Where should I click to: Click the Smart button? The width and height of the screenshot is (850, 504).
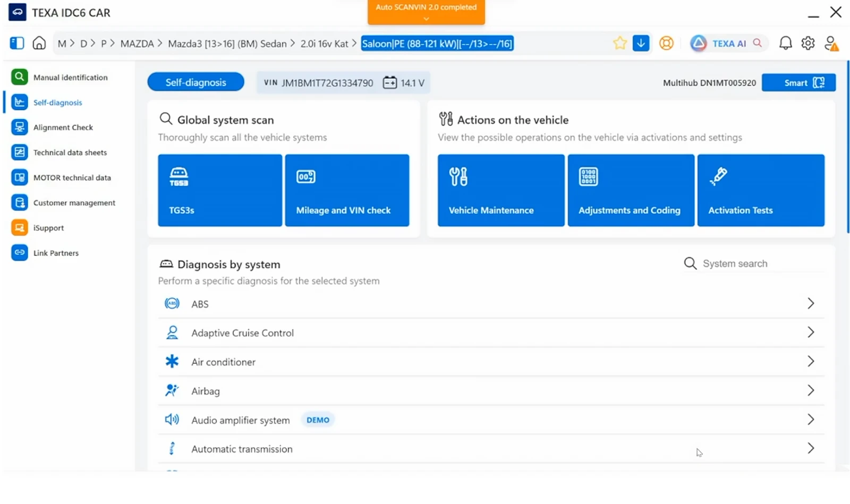click(x=798, y=83)
